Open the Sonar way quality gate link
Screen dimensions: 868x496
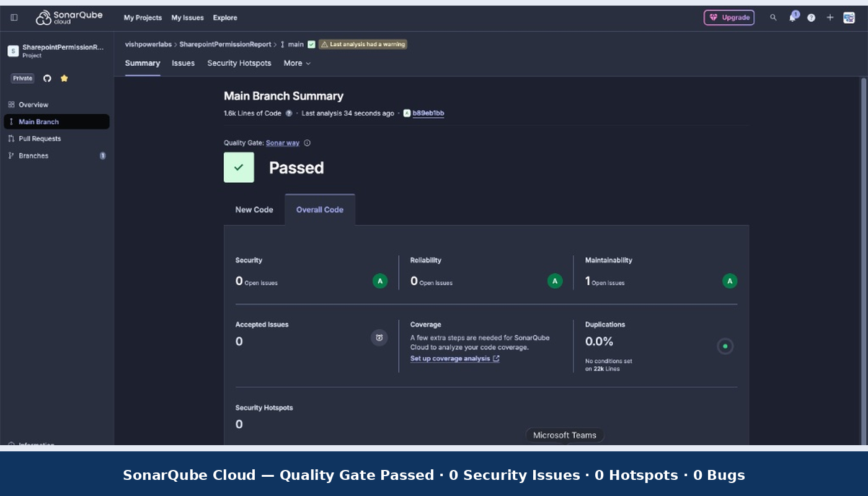click(283, 143)
